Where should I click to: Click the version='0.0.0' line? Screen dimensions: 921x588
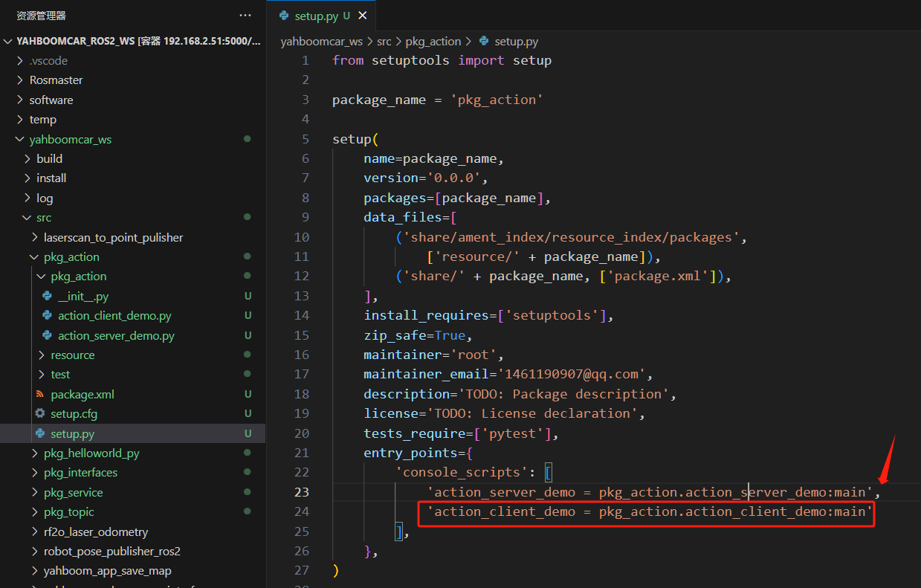pyautogui.click(x=426, y=178)
